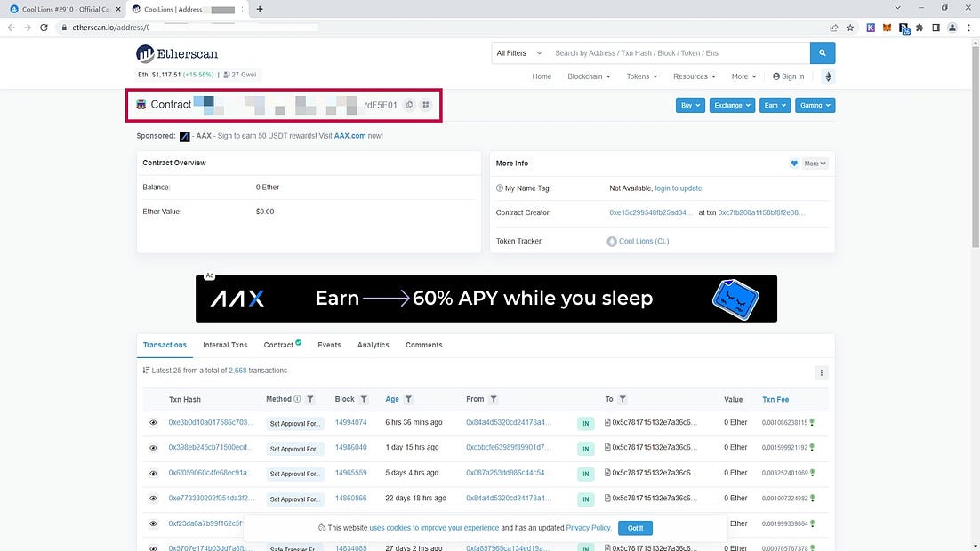Go to the Home navigation item
Image resolution: width=980 pixels, height=551 pixels.
click(x=542, y=76)
